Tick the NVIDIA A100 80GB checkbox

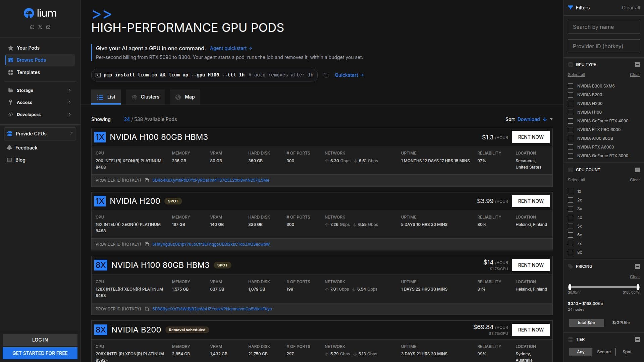(x=571, y=138)
